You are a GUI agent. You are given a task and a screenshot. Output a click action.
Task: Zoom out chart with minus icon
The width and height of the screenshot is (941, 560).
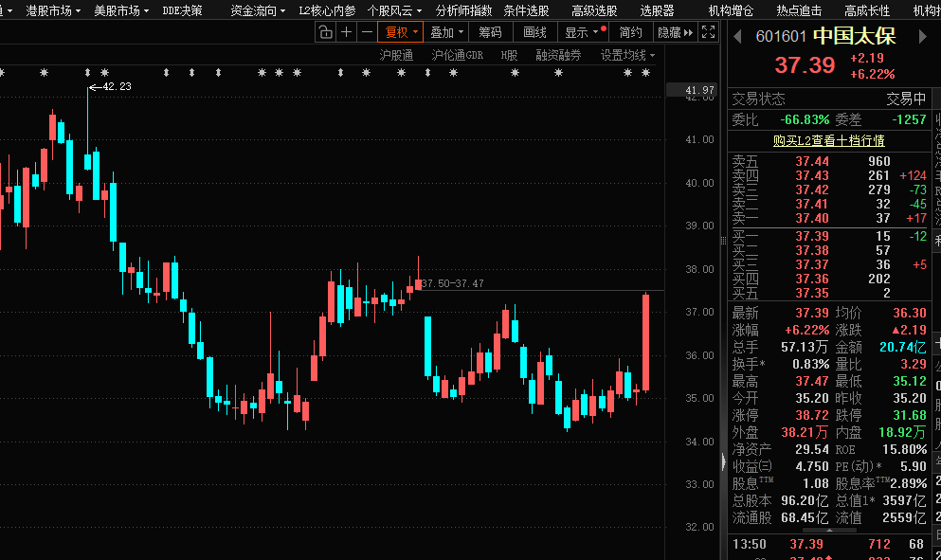[x=367, y=32]
